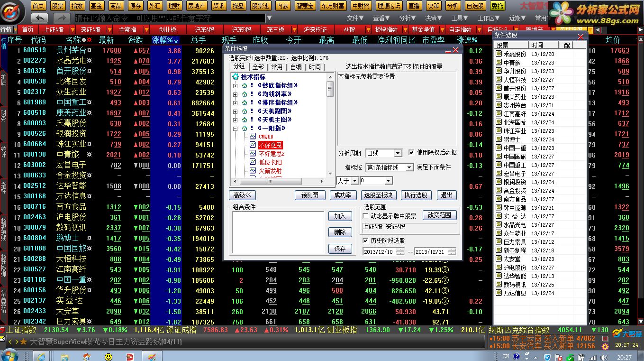Viewport: 644px width, 361px height.
Task: Click start date 2013/12/10 spinner
Action: click(400, 251)
